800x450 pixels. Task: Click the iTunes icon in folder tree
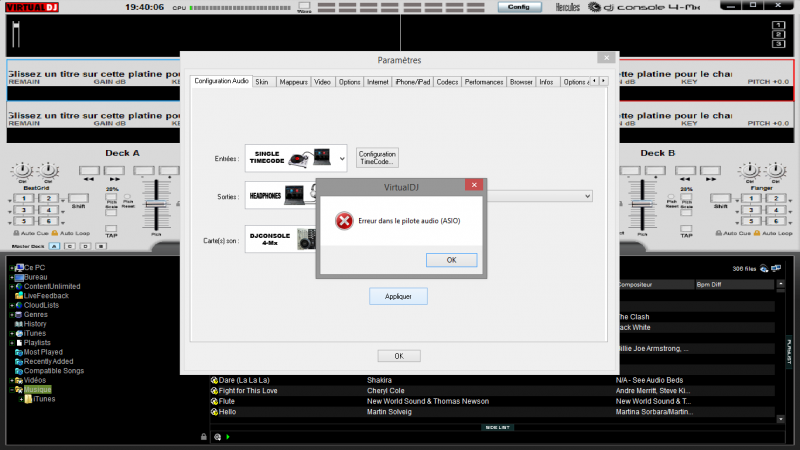coord(19,333)
